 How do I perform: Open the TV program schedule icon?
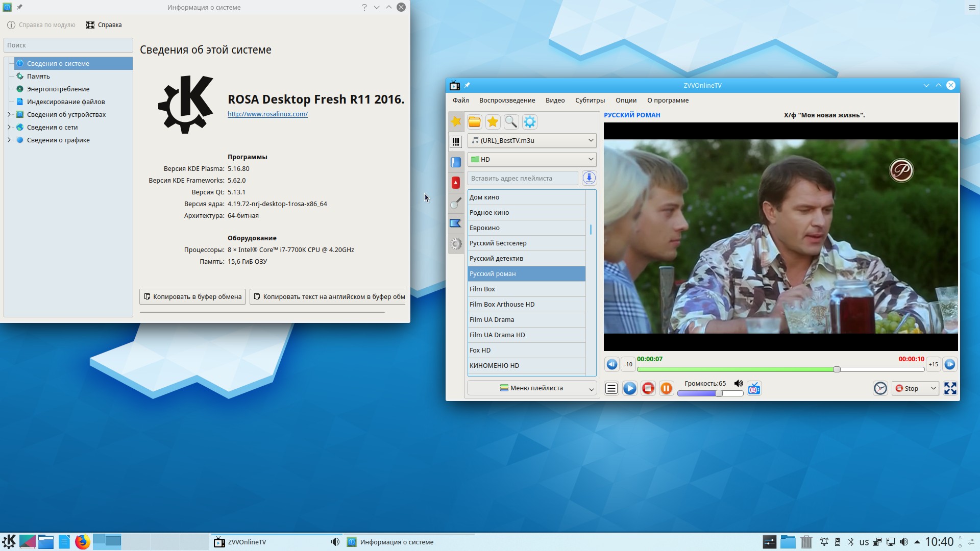tap(754, 389)
